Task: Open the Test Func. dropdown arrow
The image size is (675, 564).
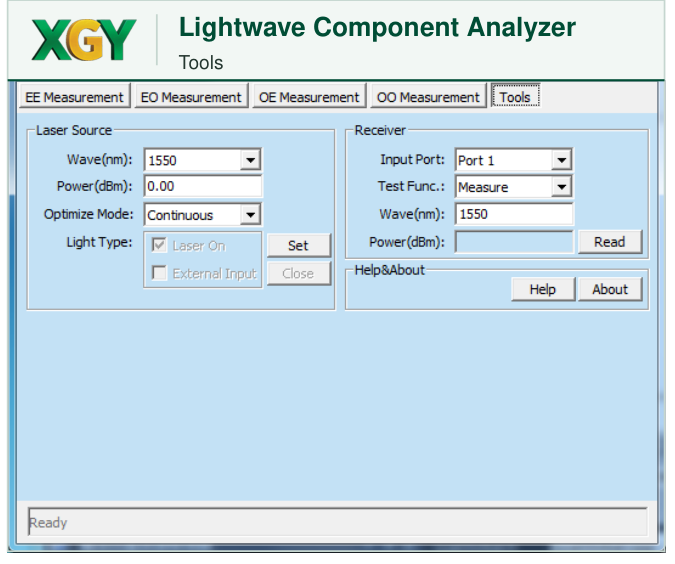Action: (x=561, y=187)
